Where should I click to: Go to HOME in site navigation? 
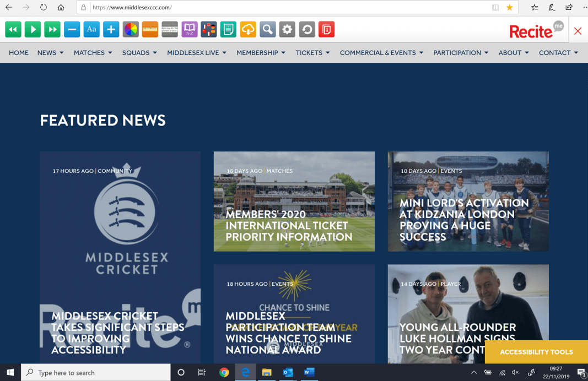click(19, 53)
